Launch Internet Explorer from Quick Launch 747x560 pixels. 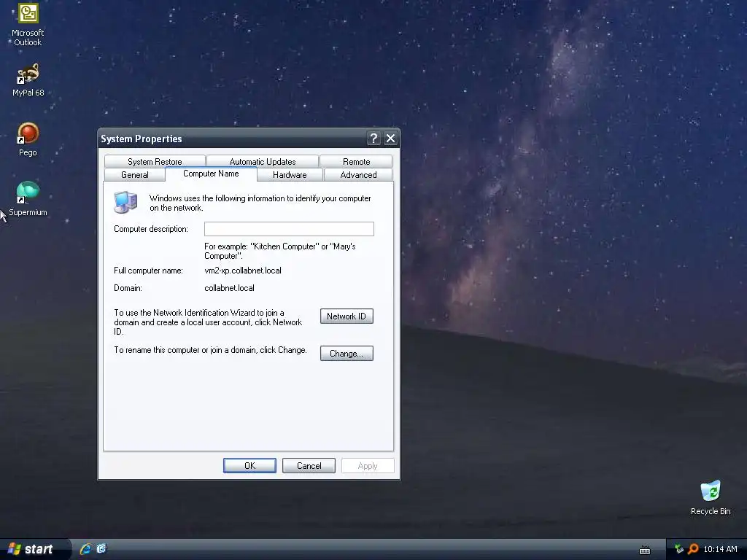(x=85, y=549)
